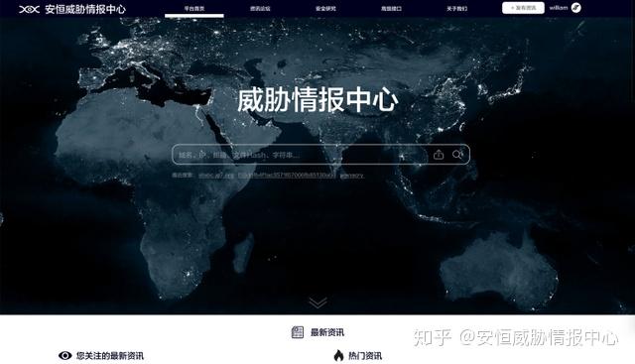Go to the 关于我们 navigation tab
The image size is (635, 364).
[x=456, y=8]
